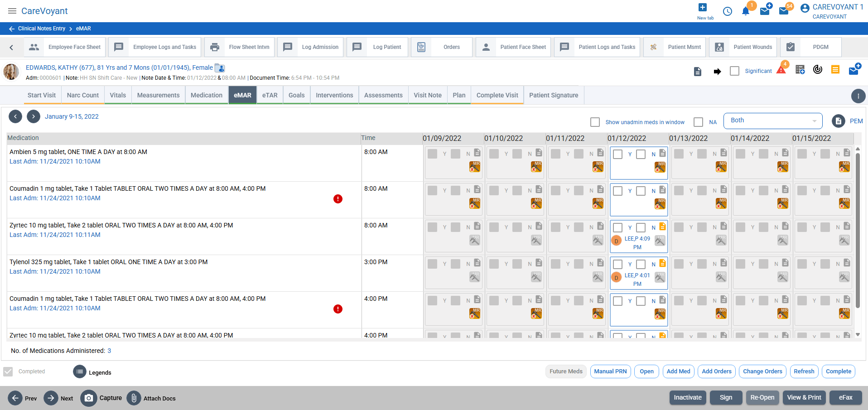Switch to the Patient Signature tab
This screenshot has height=410, width=868.
554,95
